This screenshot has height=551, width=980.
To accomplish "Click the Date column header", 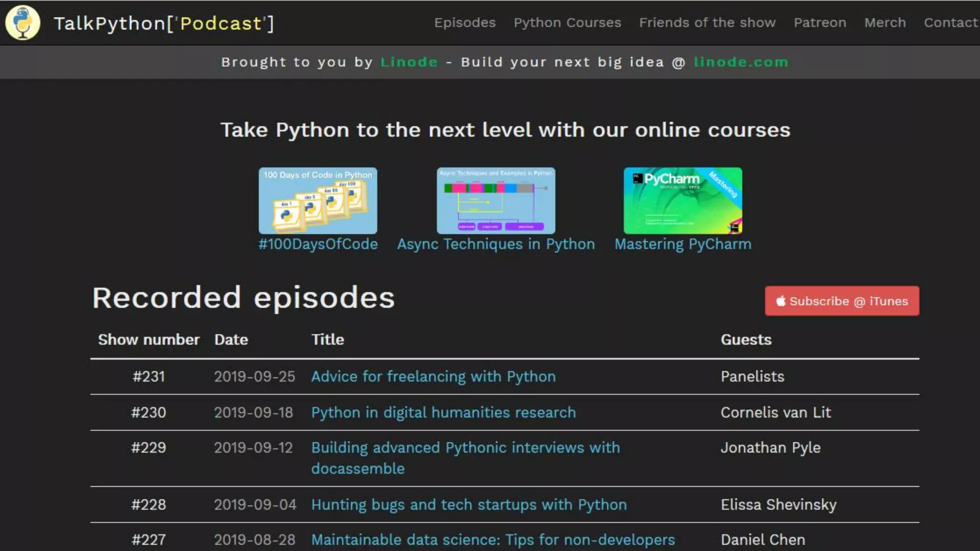I will 231,340.
